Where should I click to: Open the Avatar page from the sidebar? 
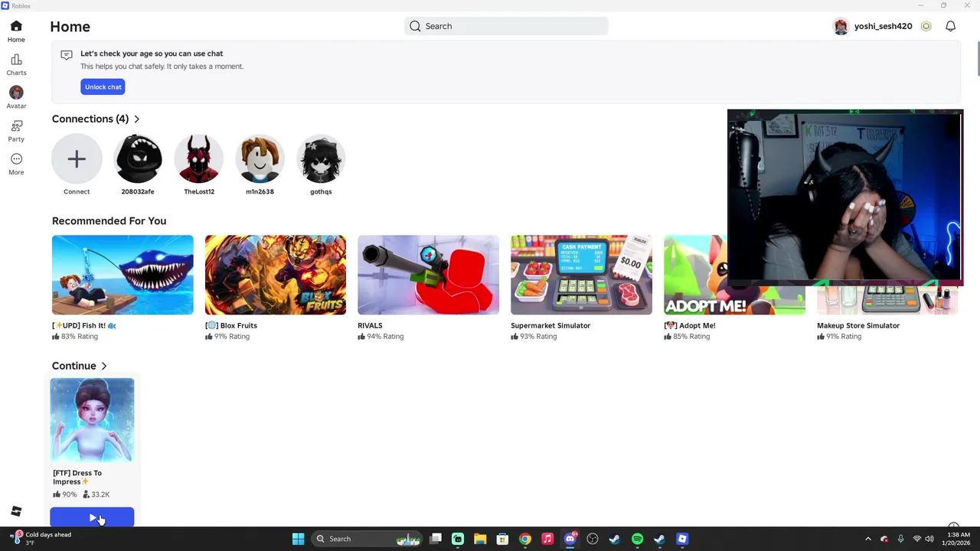[x=16, y=97]
